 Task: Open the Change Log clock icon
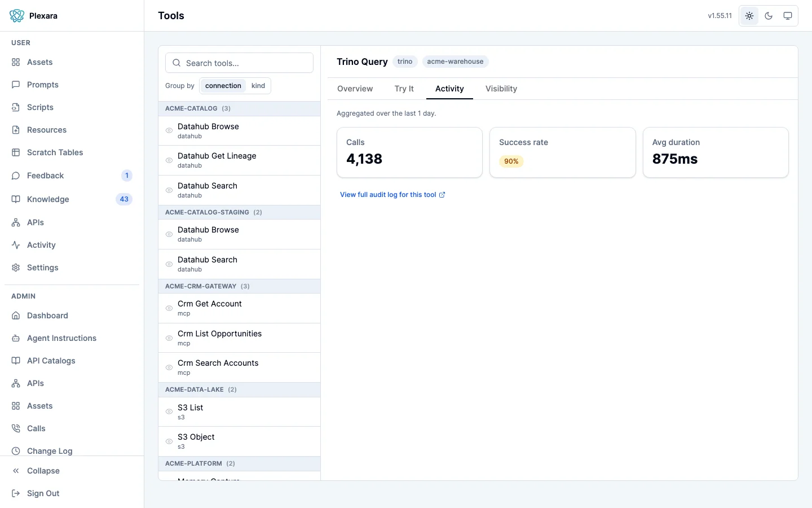(16, 451)
